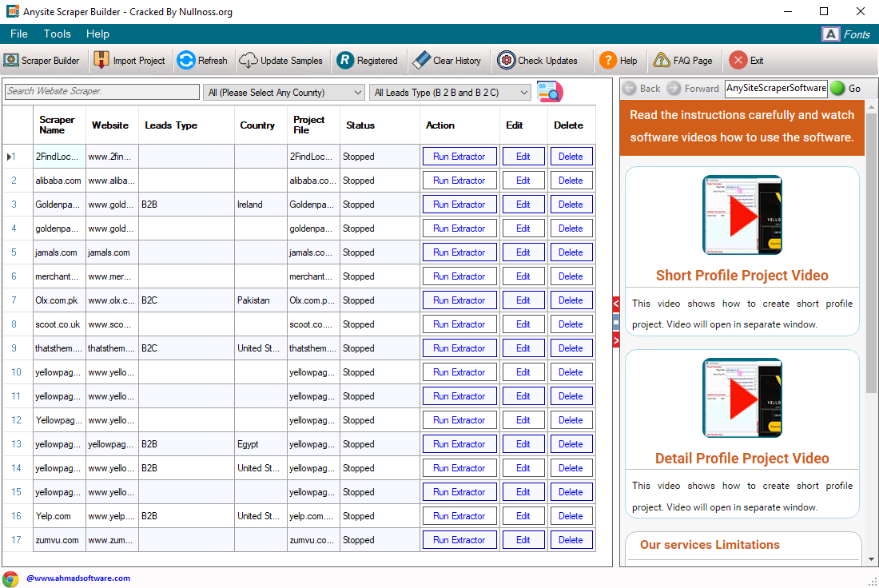Viewport: 879px width, 588px height.
Task: Go Forward in the browser panel
Action: tap(693, 89)
